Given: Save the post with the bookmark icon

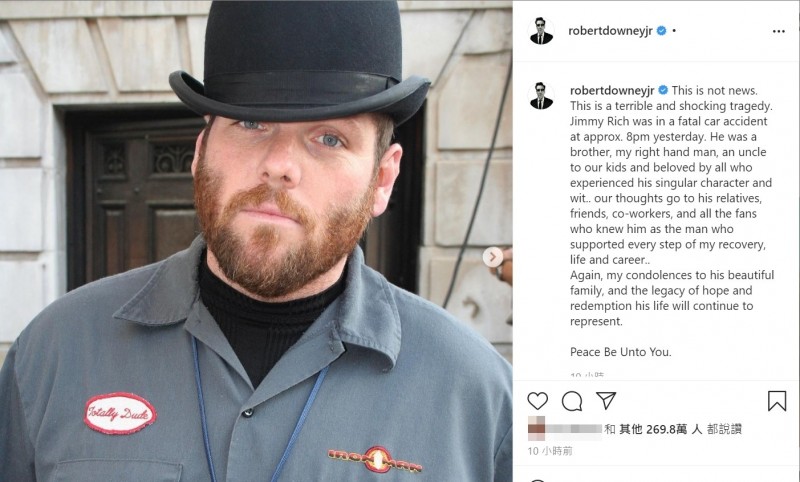Looking at the screenshot, I should pos(777,401).
